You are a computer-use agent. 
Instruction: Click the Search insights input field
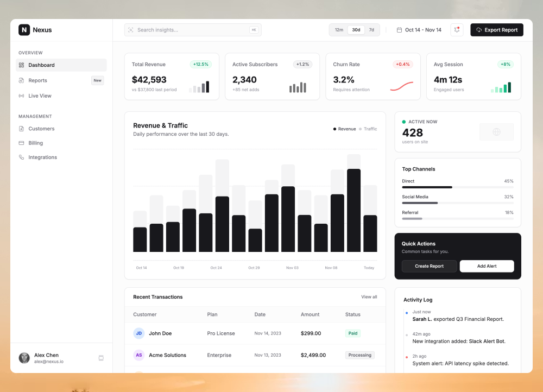tap(193, 30)
